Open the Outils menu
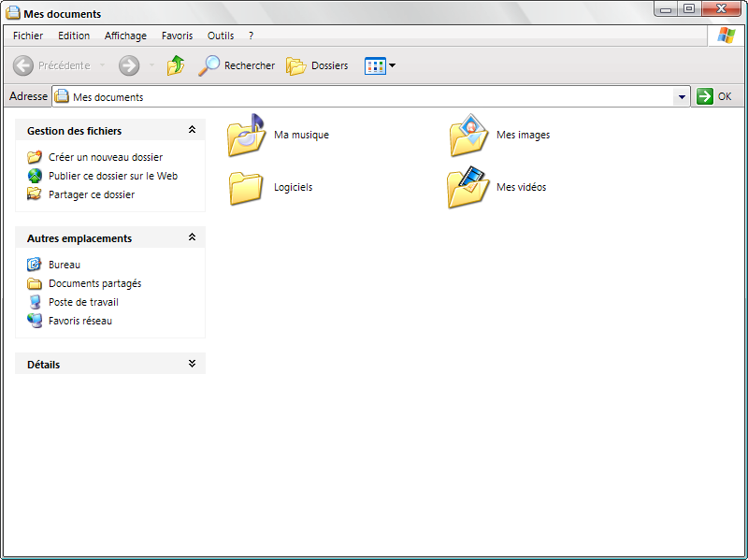The height and width of the screenshot is (560, 748). (221, 36)
